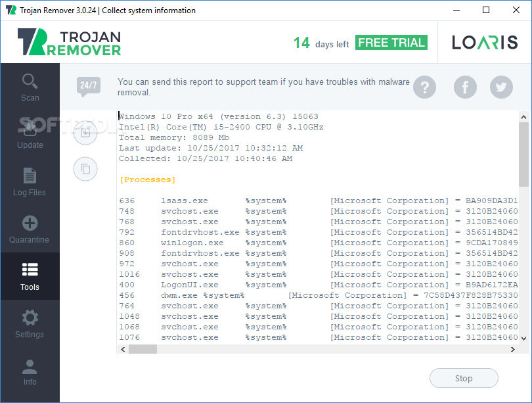532x403 pixels.
Task: Click the Loaris brand logo
Action: pyautogui.click(x=485, y=43)
